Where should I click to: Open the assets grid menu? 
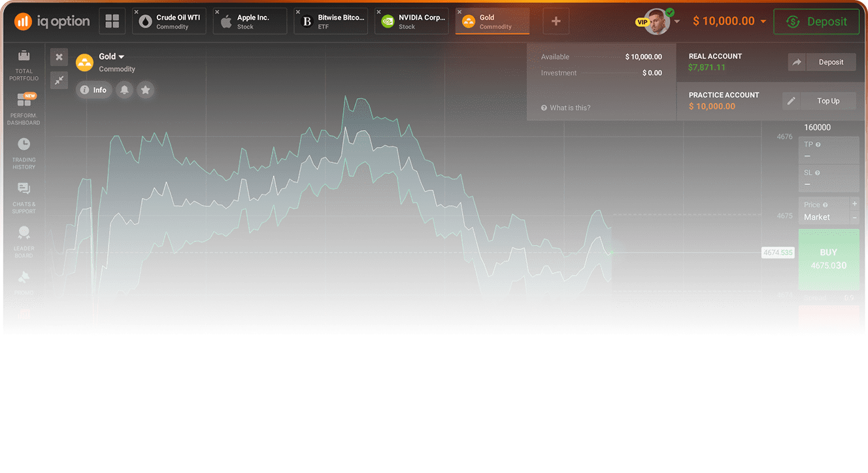click(112, 21)
